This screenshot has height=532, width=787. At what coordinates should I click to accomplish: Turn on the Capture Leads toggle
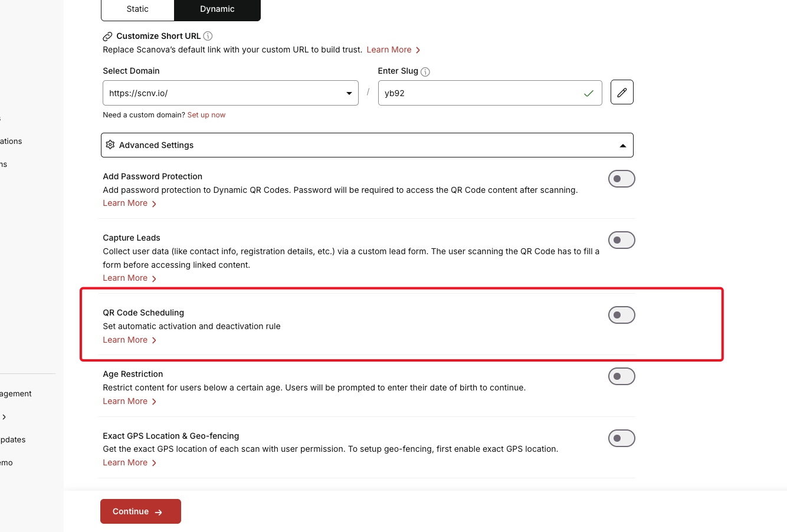coord(622,240)
